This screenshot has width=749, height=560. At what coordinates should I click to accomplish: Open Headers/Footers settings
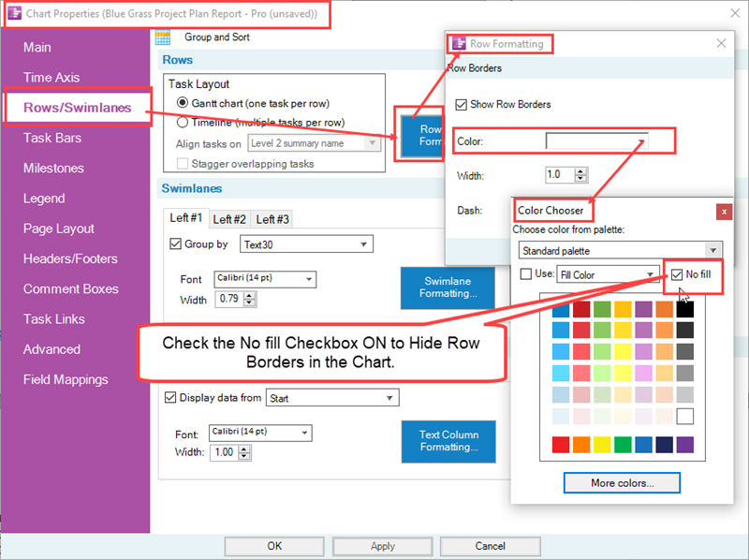pyautogui.click(x=70, y=258)
